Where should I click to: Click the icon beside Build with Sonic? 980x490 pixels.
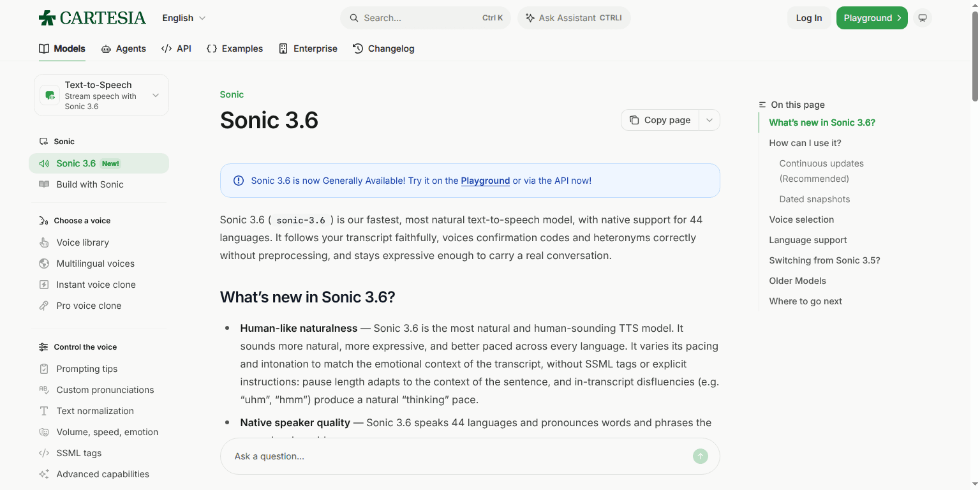click(x=44, y=184)
